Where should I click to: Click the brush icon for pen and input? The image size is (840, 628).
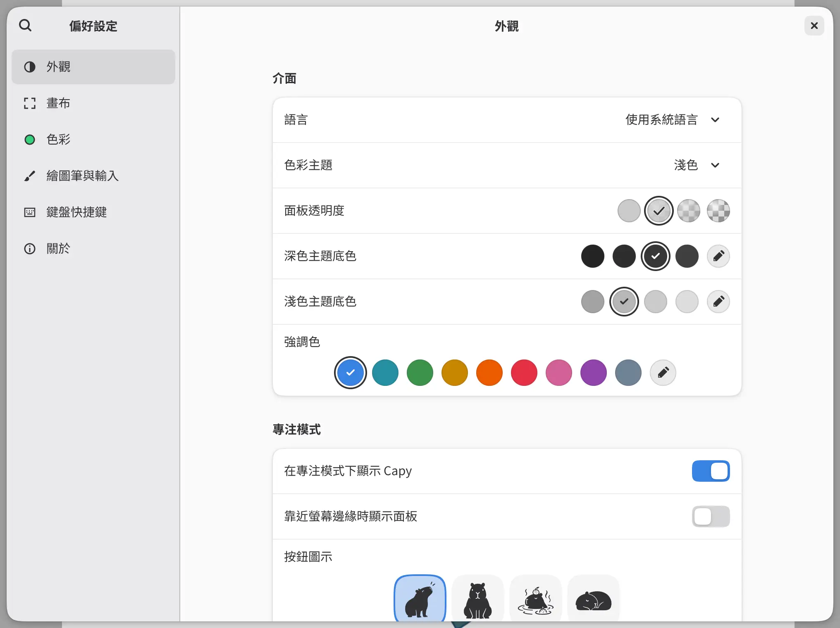[x=30, y=176]
